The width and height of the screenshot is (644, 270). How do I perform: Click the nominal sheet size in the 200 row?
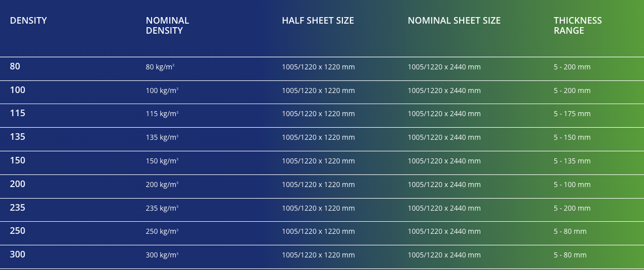click(x=444, y=185)
